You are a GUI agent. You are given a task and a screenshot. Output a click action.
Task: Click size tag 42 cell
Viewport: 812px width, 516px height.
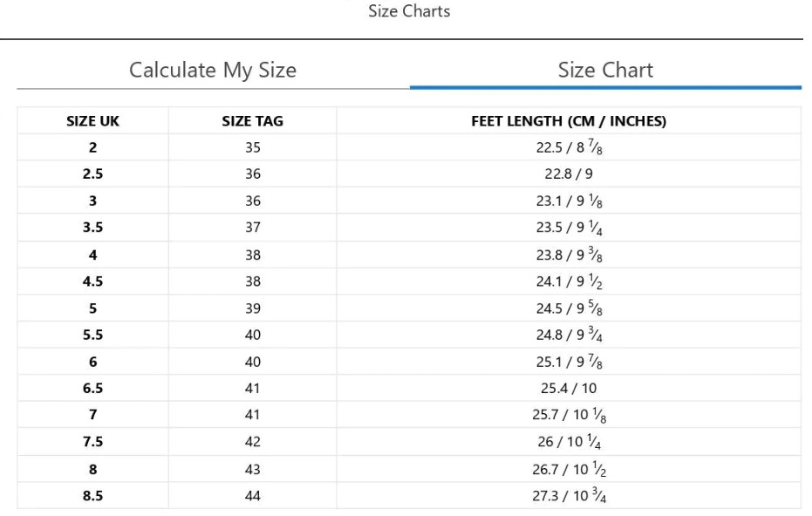coord(253,441)
